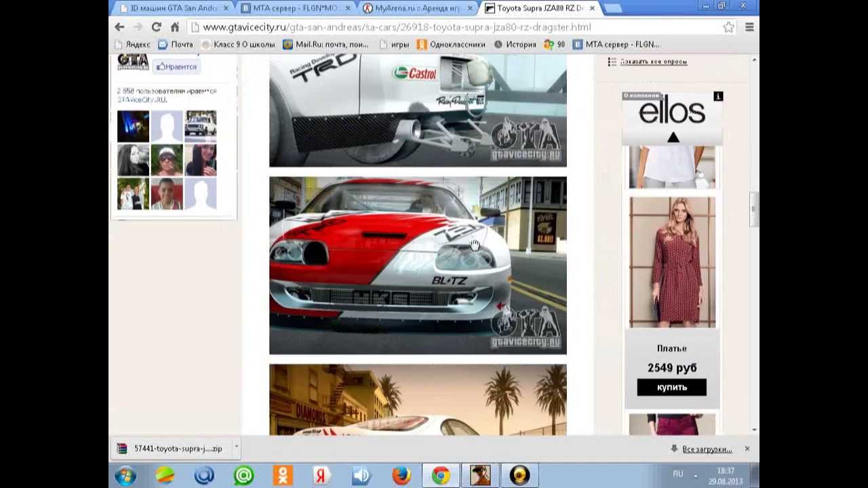
Task: Click the page vertical scrollbar thumb
Action: pyautogui.click(x=753, y=209)
